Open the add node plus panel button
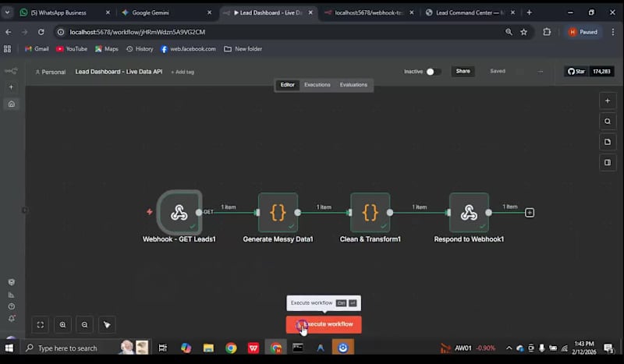 [608, 101]
